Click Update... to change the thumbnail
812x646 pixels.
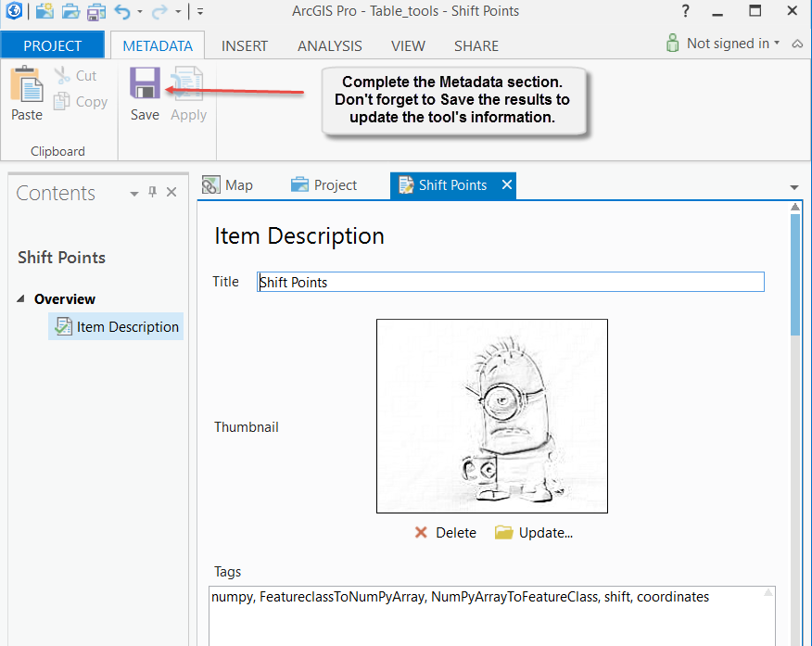(534, 533)
